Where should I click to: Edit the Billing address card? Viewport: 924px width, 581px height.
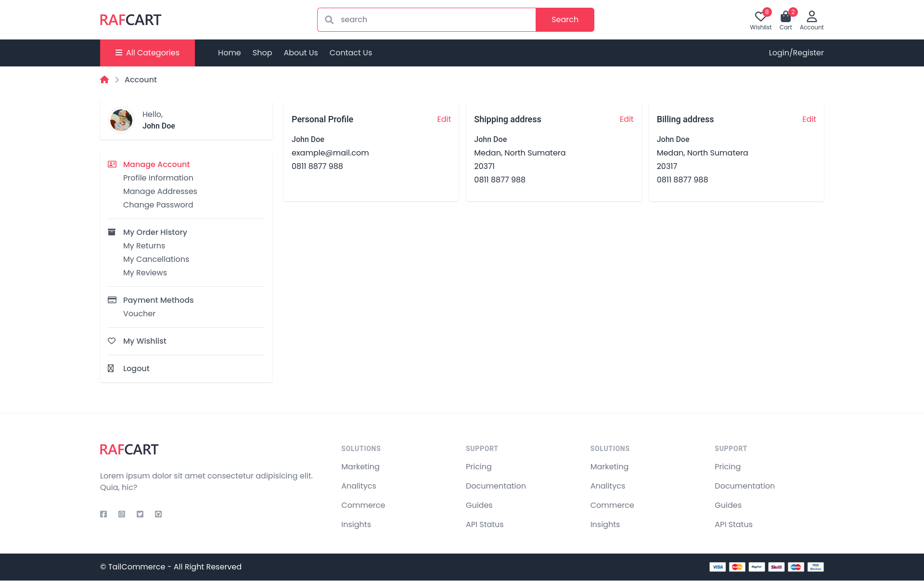[x=809, y=119]
